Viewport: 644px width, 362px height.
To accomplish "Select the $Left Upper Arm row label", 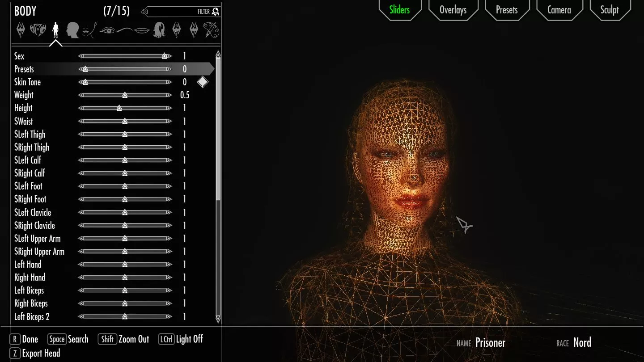I will tap(38, 238).
